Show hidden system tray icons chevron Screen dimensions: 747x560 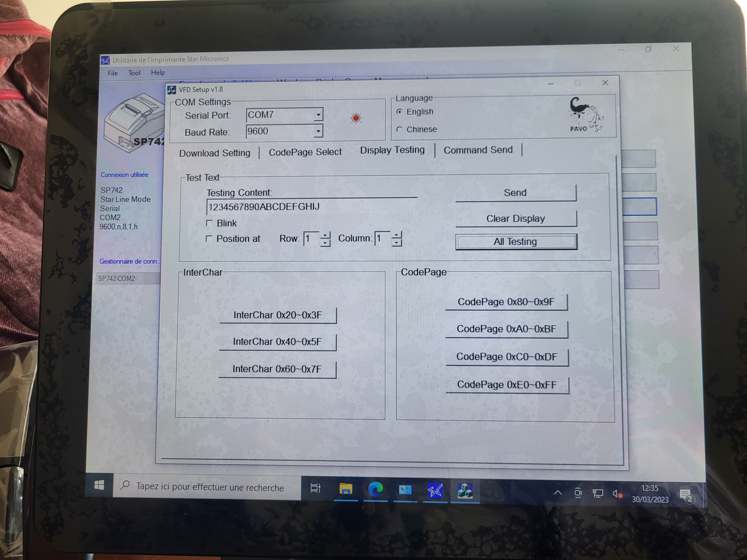click(558, 492)
